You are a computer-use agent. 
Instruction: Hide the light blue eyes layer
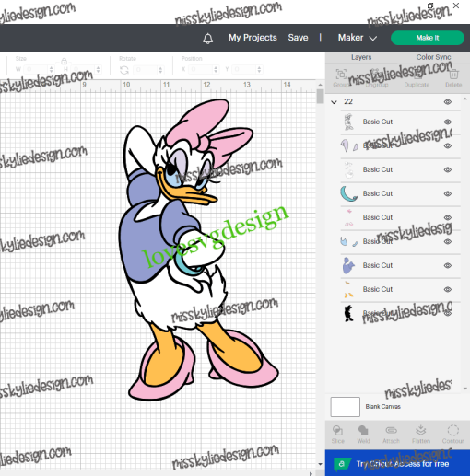[448, 241]
